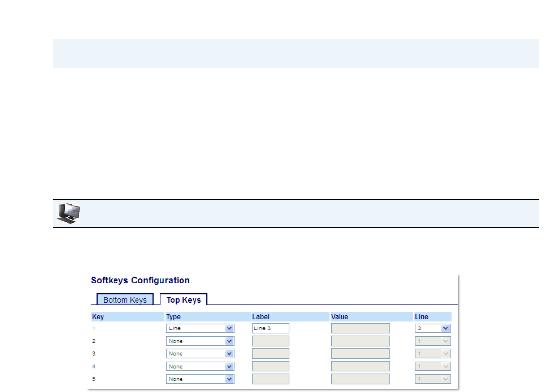
Task: Click the Value field for key 5
Action: 361,379
